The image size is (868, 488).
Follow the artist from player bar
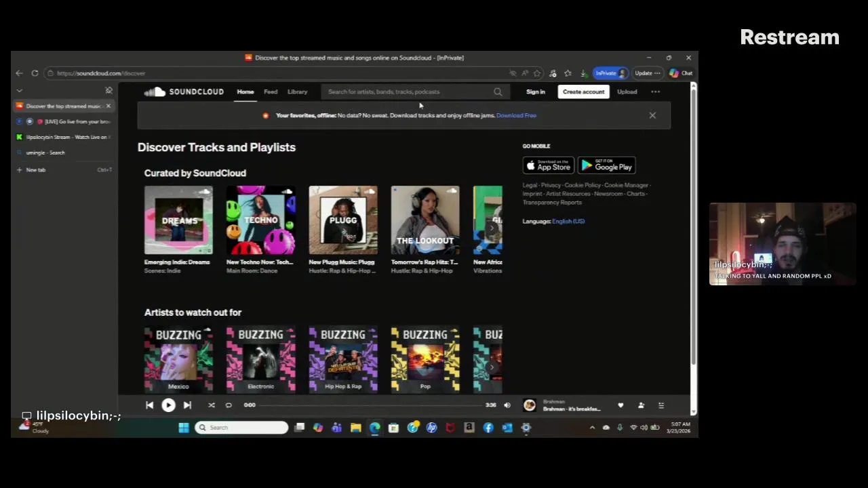pos(641,405)
